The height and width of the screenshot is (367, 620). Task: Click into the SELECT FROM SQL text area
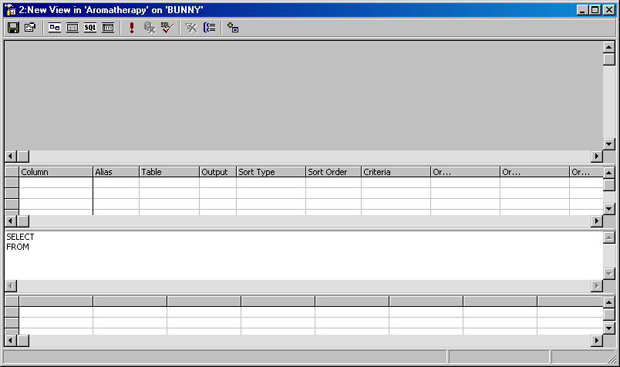[304, 255]
